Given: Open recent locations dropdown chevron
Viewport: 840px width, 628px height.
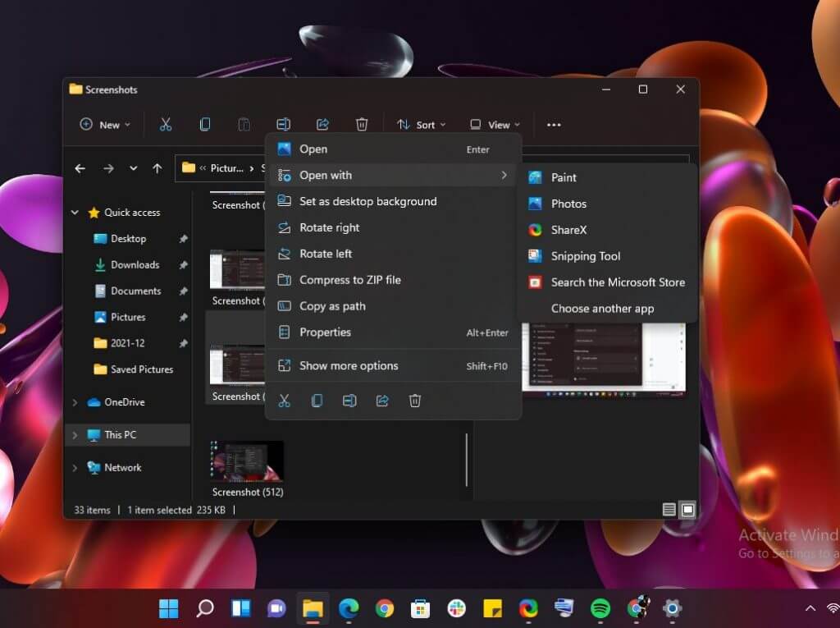Looking at the screenshot, I should coord(133,168).
